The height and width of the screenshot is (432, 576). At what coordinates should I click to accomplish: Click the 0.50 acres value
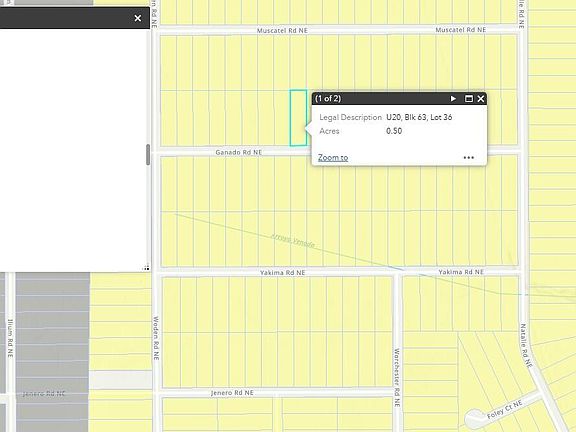394,131
